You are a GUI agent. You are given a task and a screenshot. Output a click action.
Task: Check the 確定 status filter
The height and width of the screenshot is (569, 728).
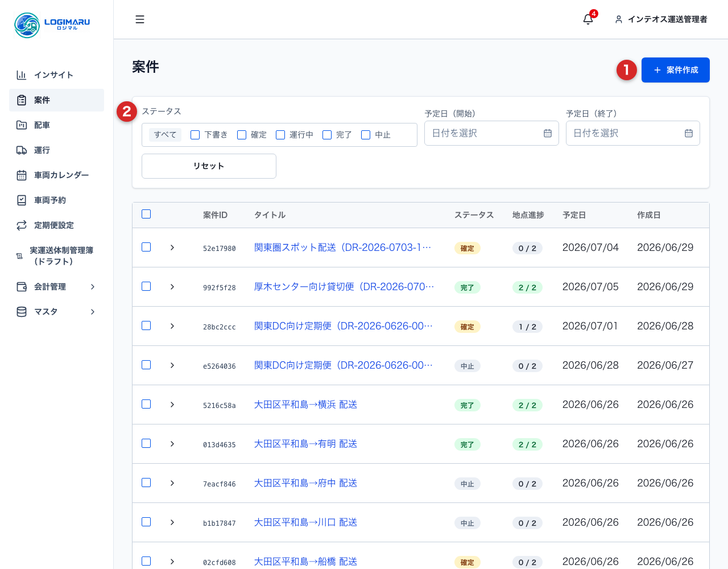[242, 135]
